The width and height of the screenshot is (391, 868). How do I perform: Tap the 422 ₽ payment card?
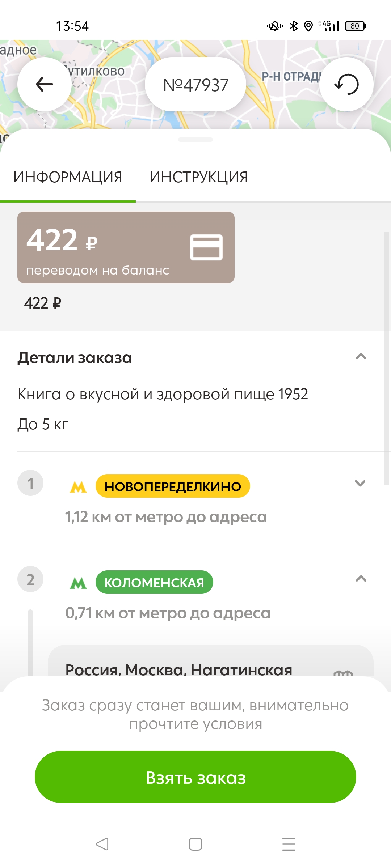[x=126, y=247]
